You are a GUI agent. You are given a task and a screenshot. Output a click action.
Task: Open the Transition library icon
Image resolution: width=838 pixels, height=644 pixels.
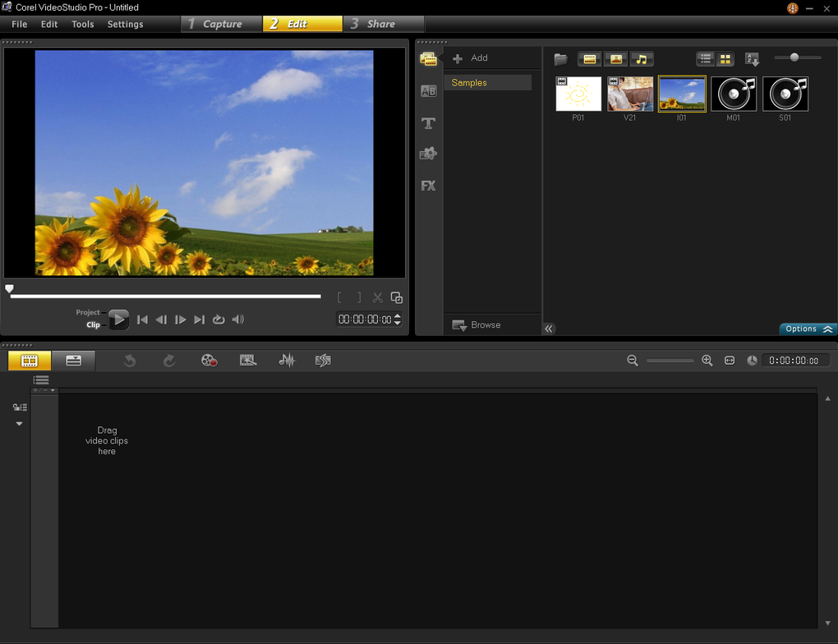tap(428, 91)
